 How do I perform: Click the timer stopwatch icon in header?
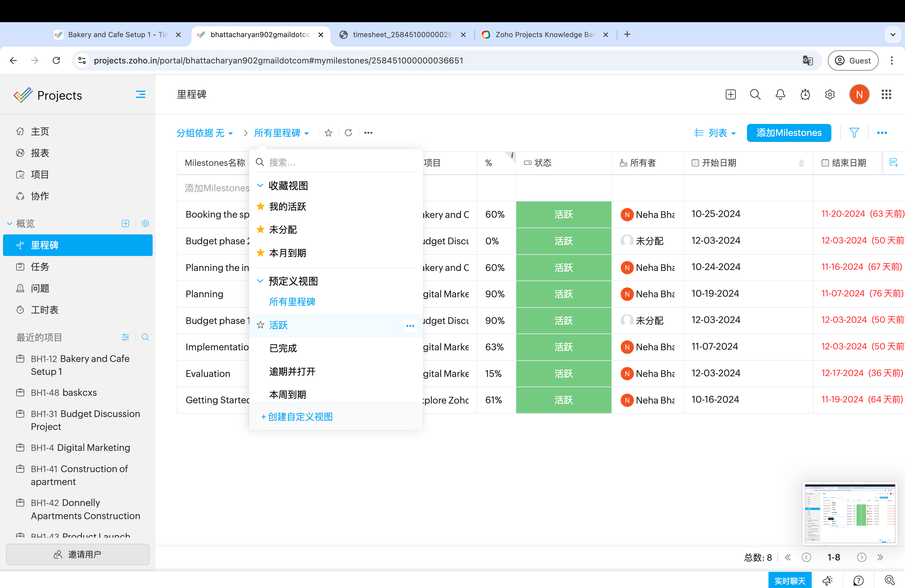click(x=805, y=95)
